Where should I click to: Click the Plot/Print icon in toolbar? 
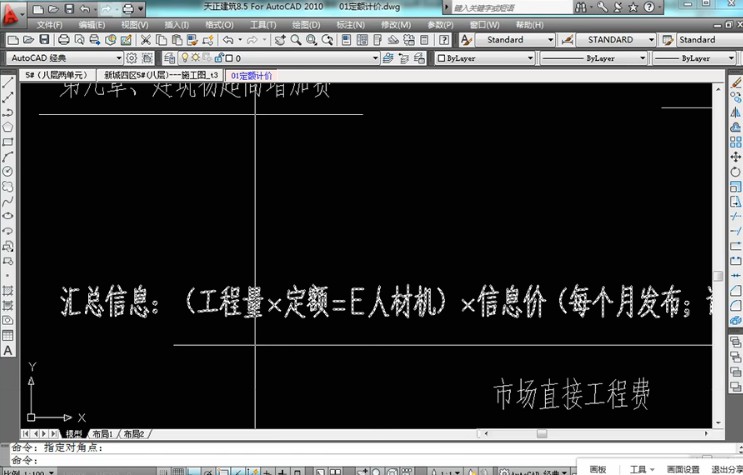coord(63,40)
